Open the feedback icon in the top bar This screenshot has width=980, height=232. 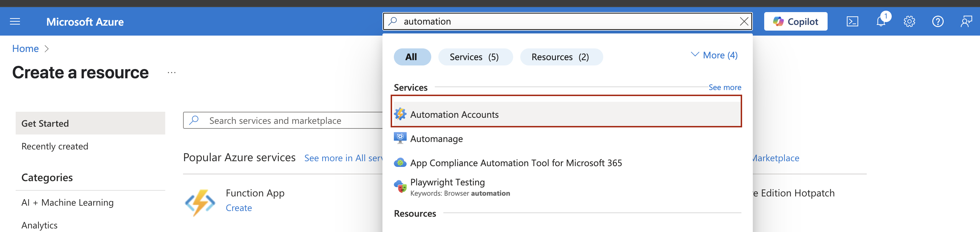coord(966,22)
